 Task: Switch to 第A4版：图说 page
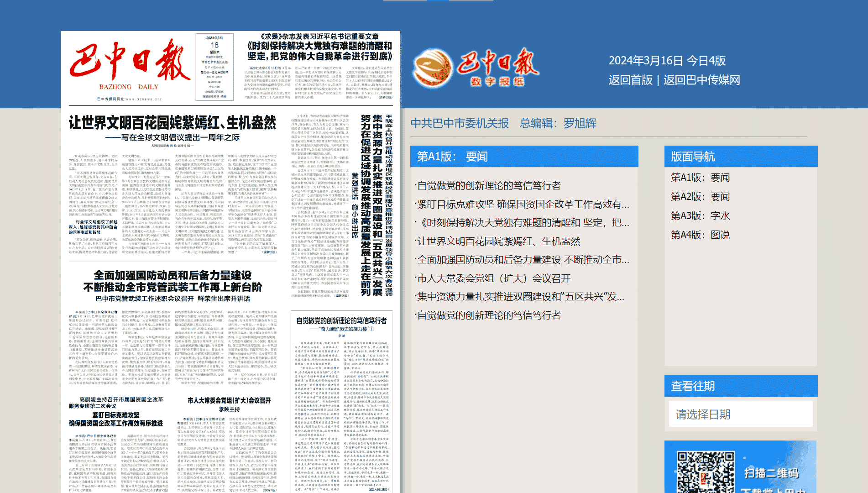700,235
